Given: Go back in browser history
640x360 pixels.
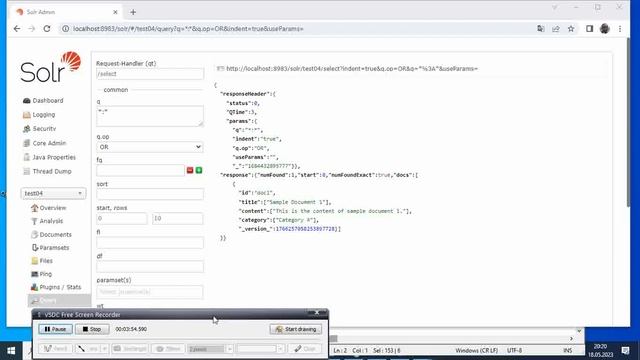Looking at the screenshot, I should (x=17, y=29).
